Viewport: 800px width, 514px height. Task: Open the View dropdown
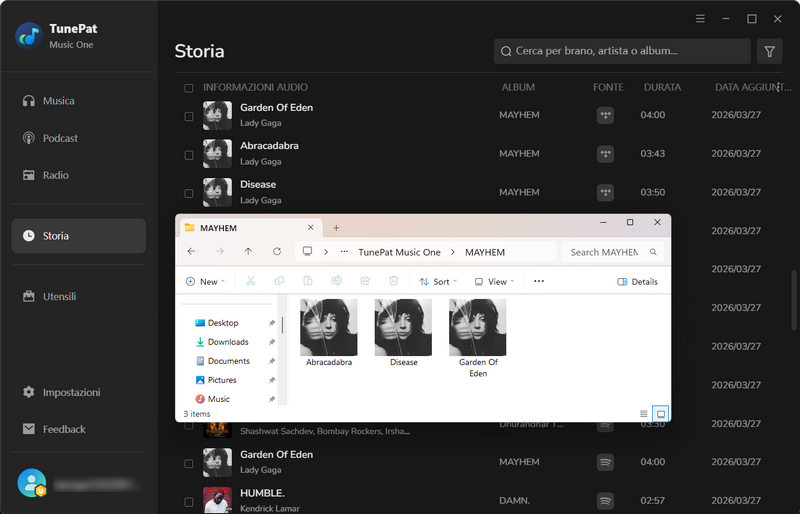click(x=494, y=282)
